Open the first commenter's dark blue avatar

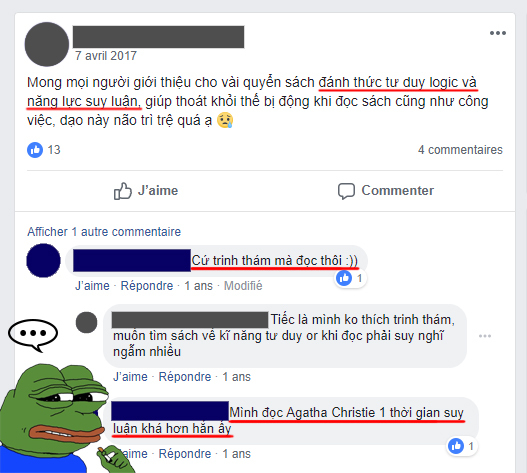(43, 261)
